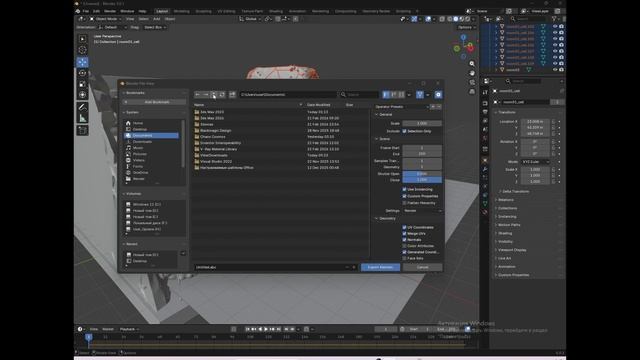Select Downloads in System list
The height and width of the screenshot is (360, 640).
click(151, 142)
